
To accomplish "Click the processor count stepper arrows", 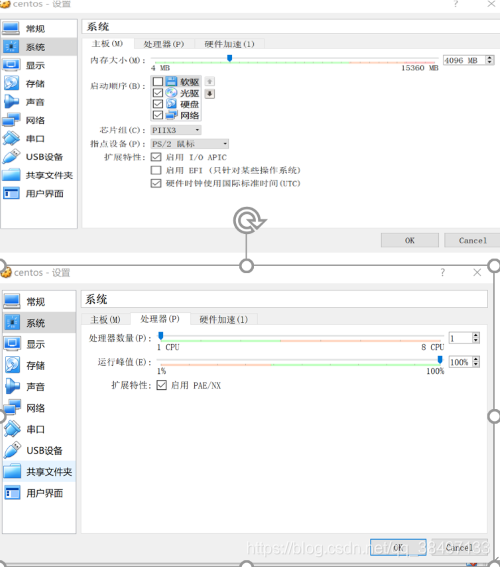I will click(476, 338).
